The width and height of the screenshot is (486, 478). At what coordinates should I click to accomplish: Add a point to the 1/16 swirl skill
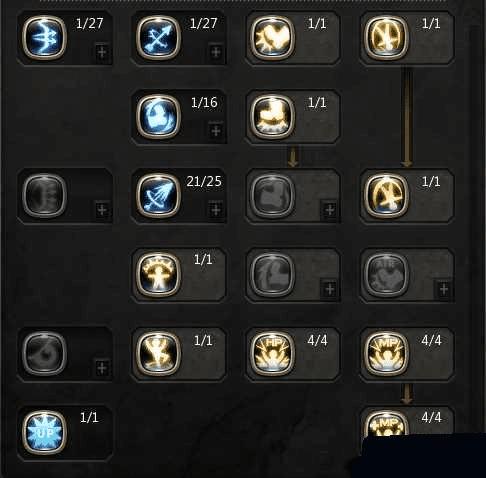pos(216,131)
